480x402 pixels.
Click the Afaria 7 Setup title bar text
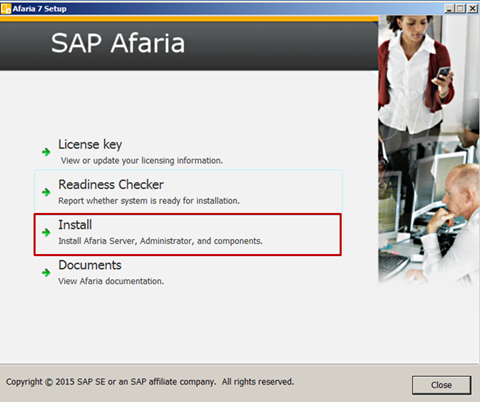coord(39,9)
